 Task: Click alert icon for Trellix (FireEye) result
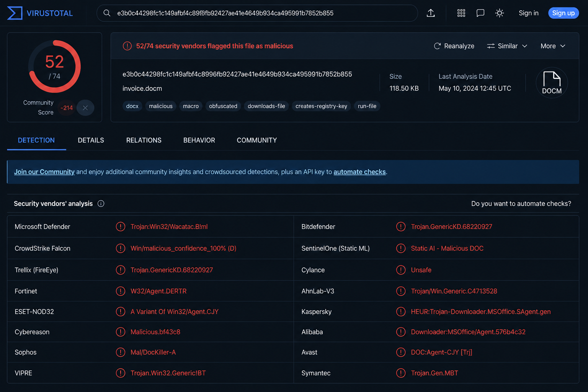coord(121,270)
